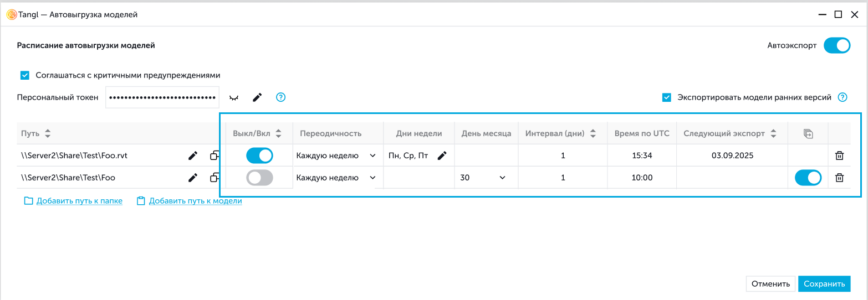Edit path of Foo folder row
Screen dimensions: 868x300
193,178
